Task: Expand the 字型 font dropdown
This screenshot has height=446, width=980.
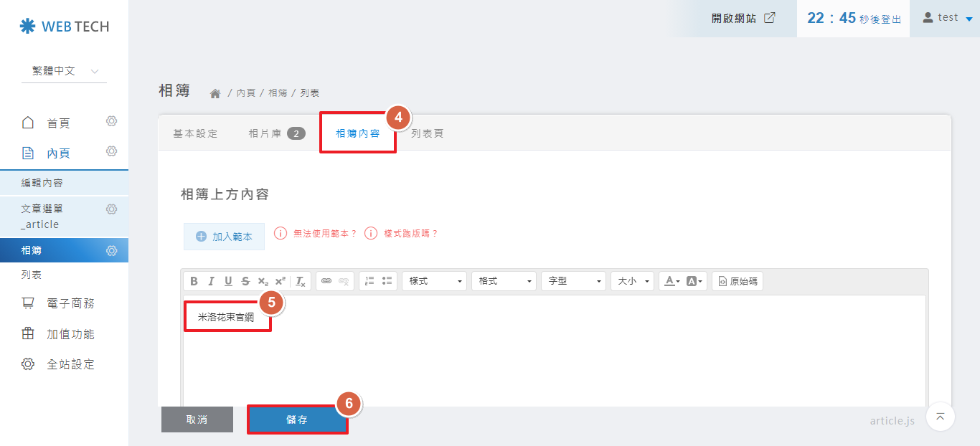Action: [x=573, y=281]
